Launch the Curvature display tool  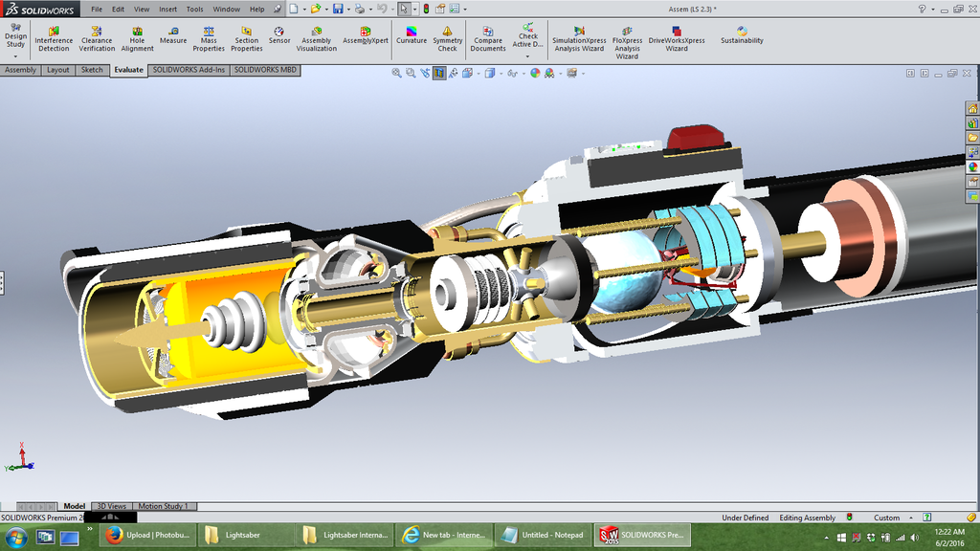(412, 35)
